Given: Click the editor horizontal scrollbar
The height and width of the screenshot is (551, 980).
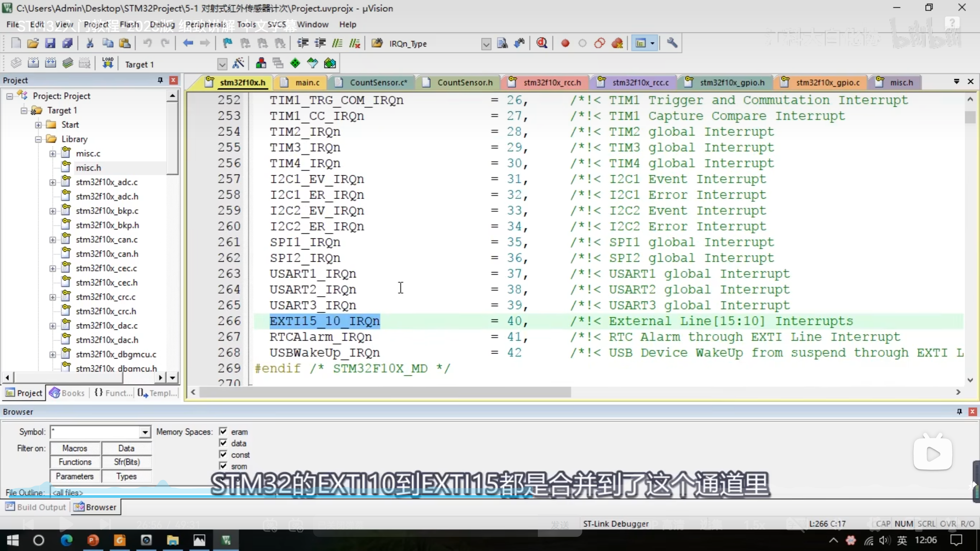Looking at the screenshot, I should click(385, 392).
